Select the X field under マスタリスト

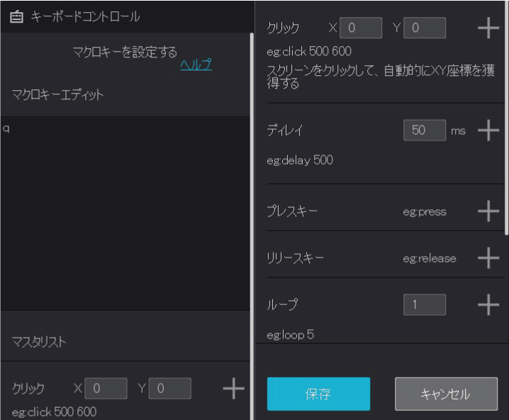coord(106,388)
